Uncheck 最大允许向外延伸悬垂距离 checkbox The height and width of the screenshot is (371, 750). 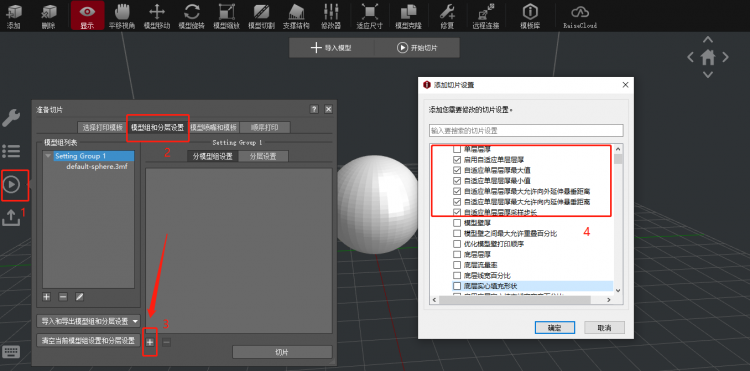pos(456,191)
